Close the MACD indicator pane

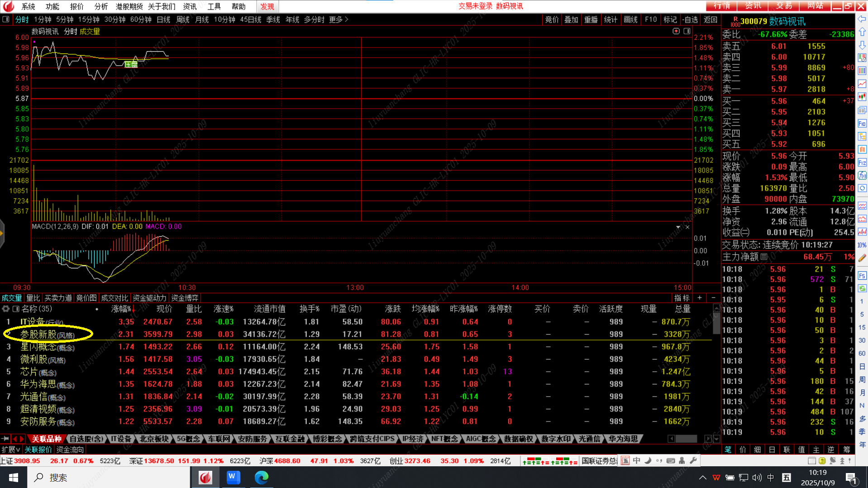[687, 227]
